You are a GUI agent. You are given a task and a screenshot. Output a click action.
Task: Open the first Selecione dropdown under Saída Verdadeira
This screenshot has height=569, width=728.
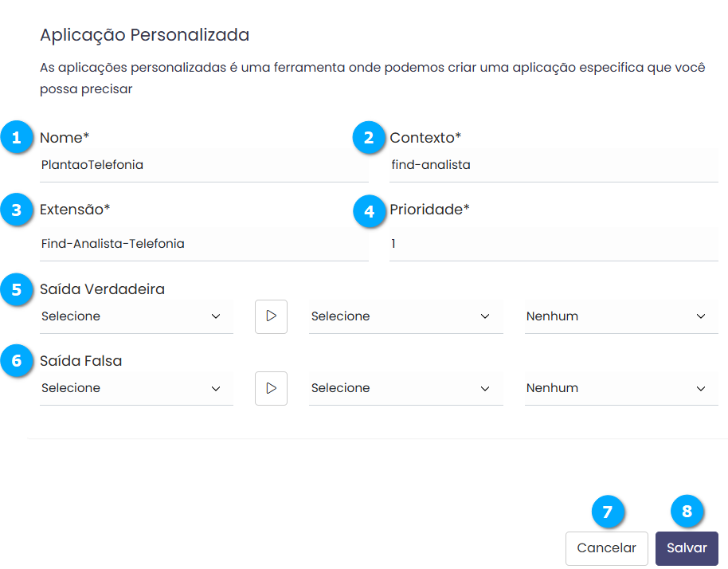pyautogui.click(x=136, y=316)
